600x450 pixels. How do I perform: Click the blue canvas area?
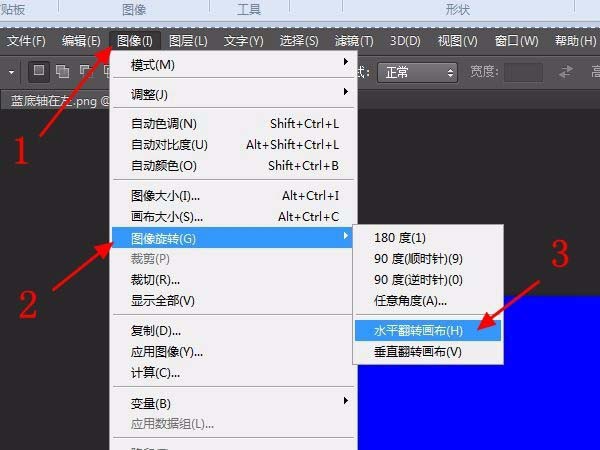(478, 406)
